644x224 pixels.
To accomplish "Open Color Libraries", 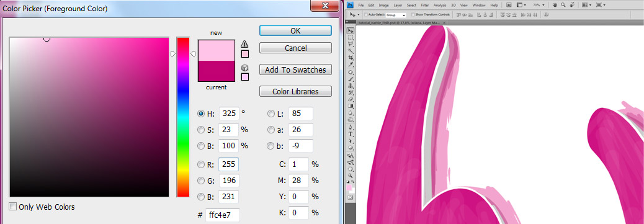I will 295,91.
